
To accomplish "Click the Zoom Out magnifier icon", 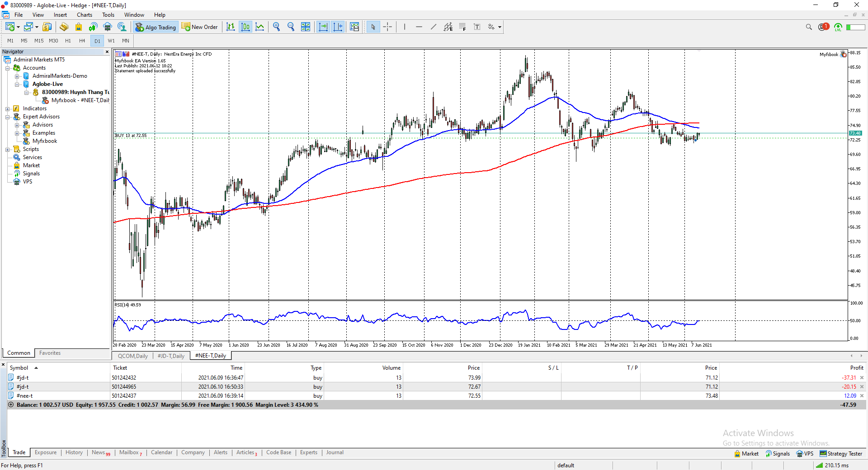I will coord(291,27).
